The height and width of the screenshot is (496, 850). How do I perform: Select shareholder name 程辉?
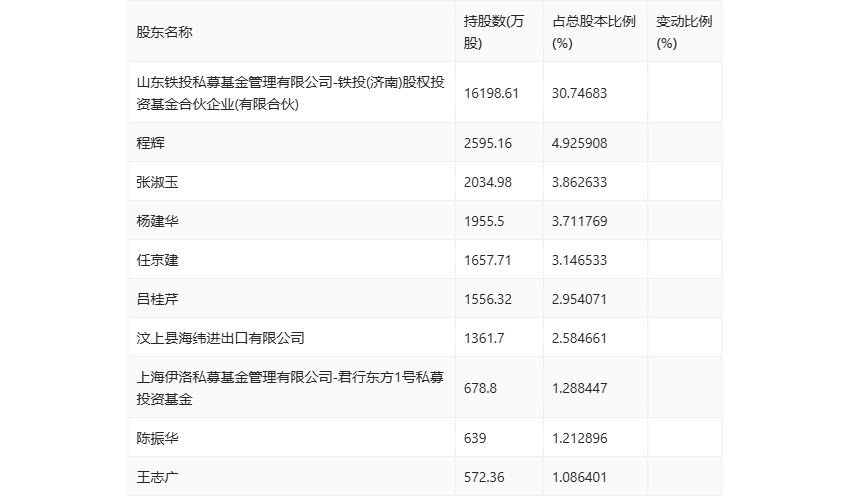point(150,143)
